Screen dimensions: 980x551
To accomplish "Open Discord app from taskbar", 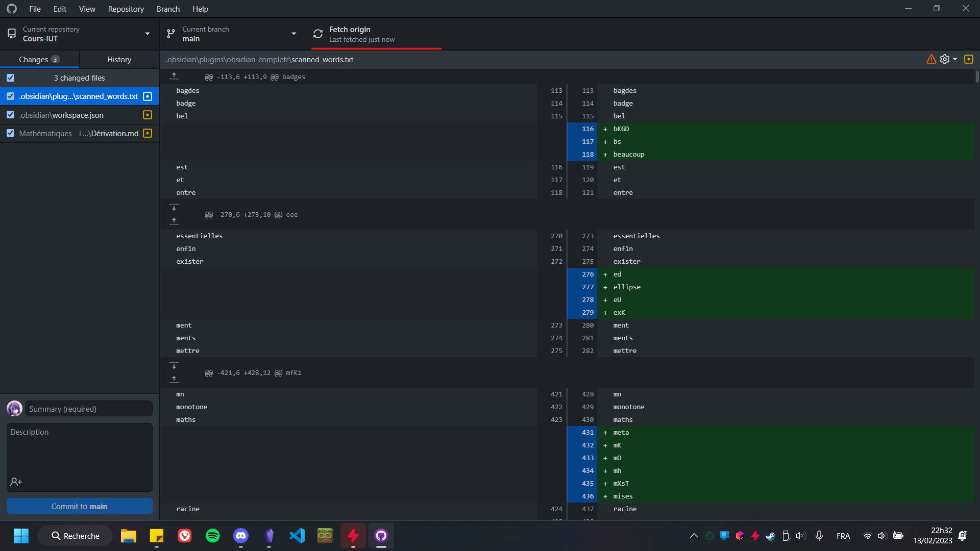I will 241,536.
